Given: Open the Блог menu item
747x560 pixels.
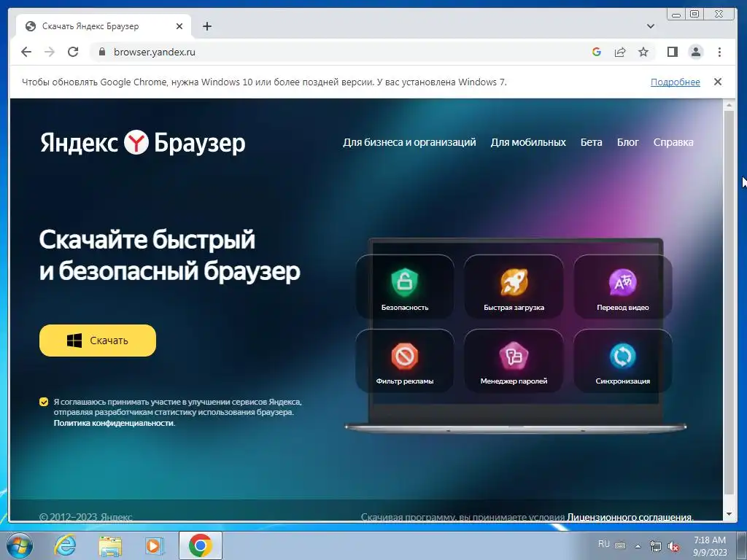Looking at the screenshot, I should (x=627, y=142).
